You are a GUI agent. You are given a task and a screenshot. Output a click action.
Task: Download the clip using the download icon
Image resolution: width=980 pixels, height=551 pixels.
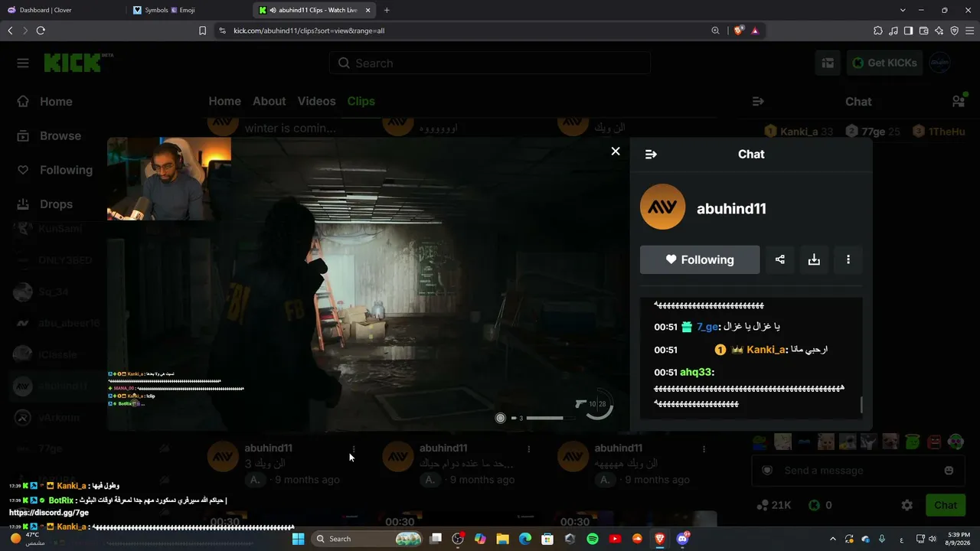tap(814, 259)
